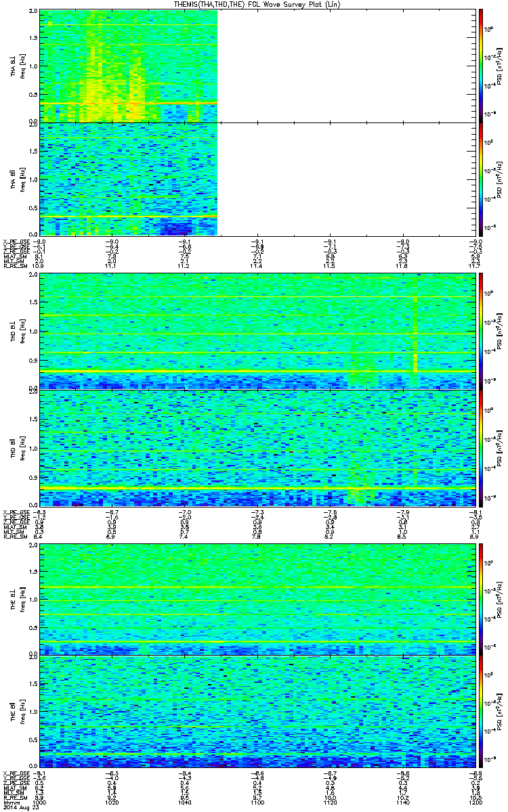
Task: Click the 1120 time tick label
Action: coord(330,803)
